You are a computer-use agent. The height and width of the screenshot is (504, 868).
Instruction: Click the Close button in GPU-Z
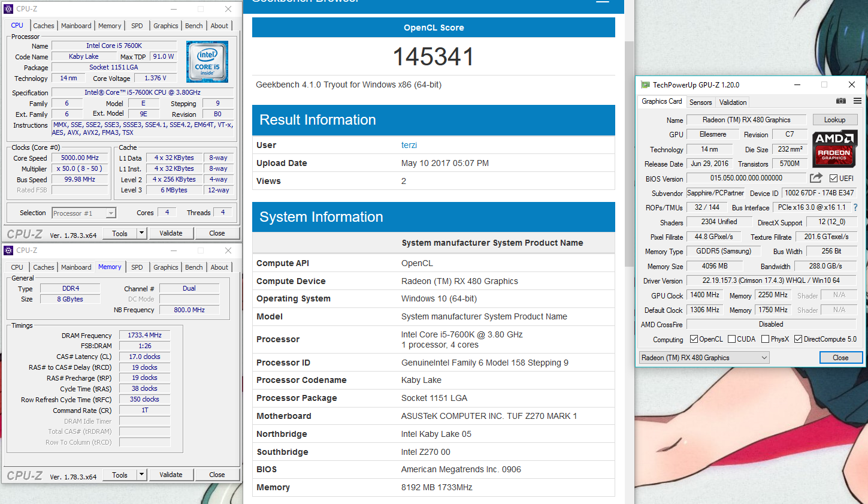(840, 358)
